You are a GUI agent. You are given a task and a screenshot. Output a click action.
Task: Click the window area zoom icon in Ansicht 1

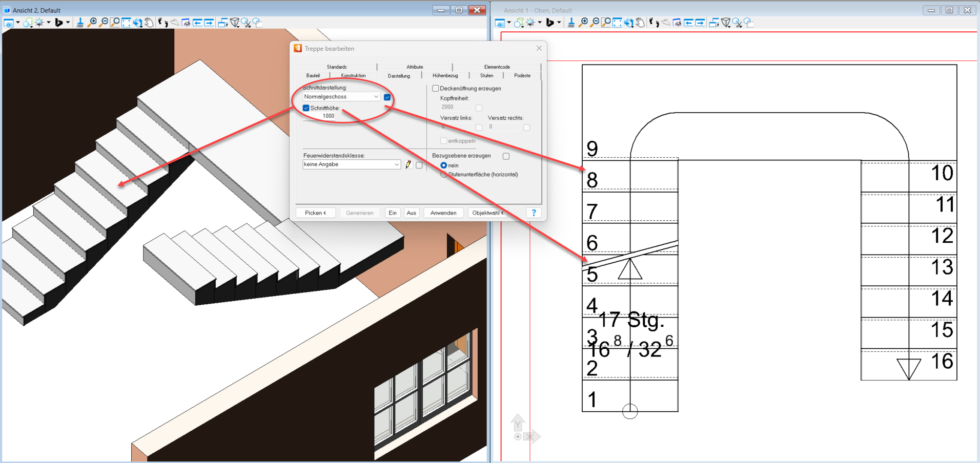(x=606, y=23)
